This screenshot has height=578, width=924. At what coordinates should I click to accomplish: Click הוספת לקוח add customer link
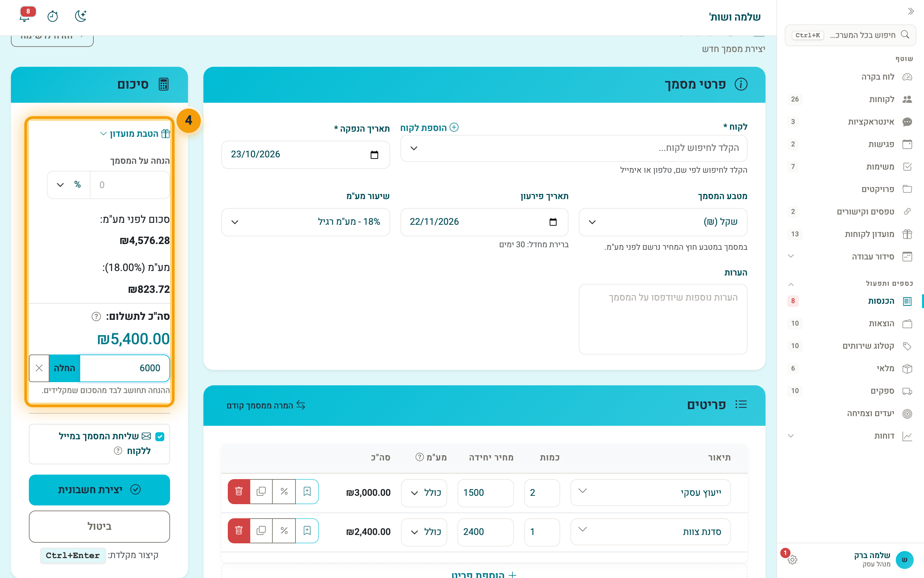click(430, 128)
